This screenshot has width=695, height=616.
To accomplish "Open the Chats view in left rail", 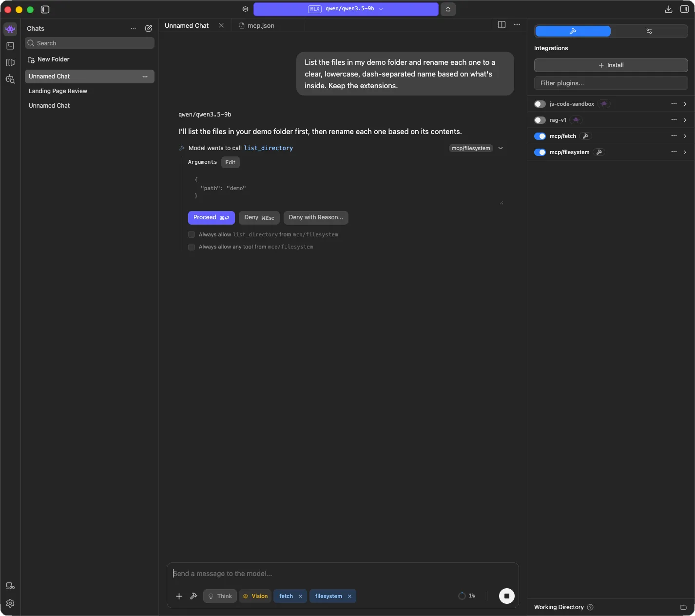I will 10,29.
